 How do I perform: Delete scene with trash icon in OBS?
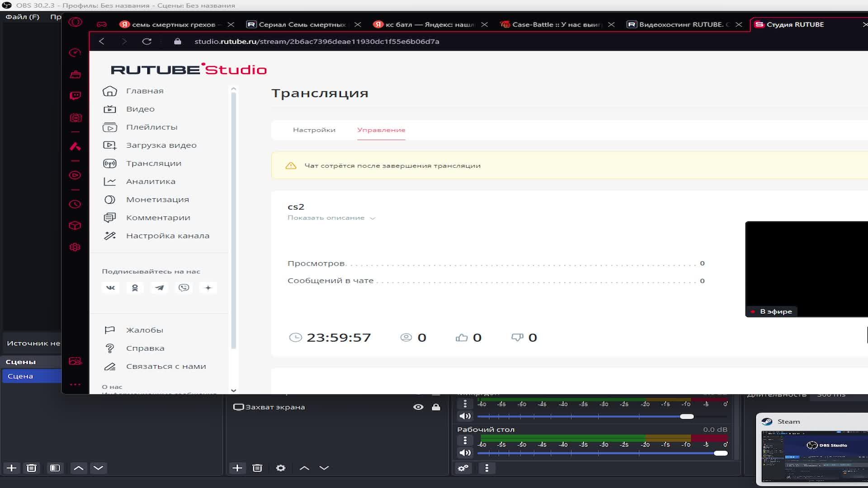(31, 468)
